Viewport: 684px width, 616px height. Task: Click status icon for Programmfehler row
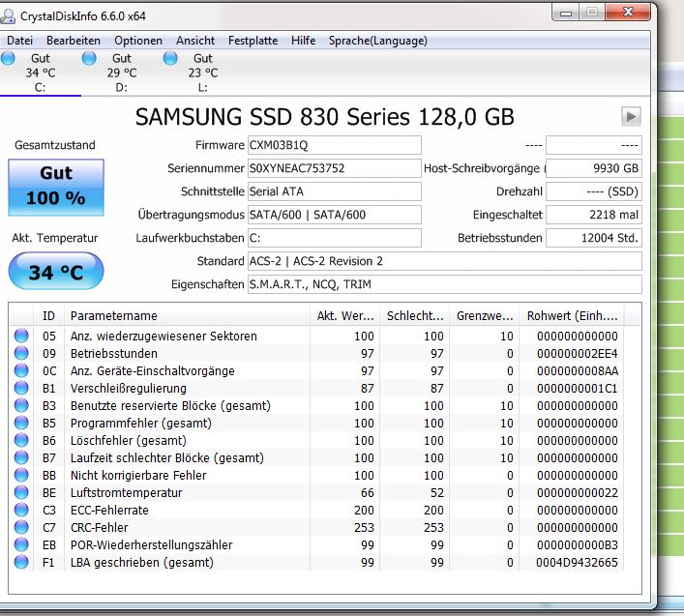(21, 423)
